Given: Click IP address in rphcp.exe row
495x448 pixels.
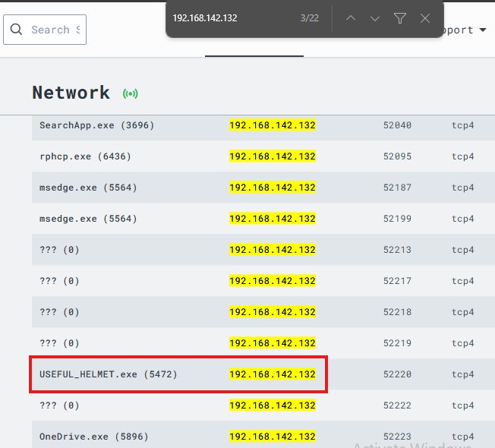Looking at the screenshot, I should point(273,156).
